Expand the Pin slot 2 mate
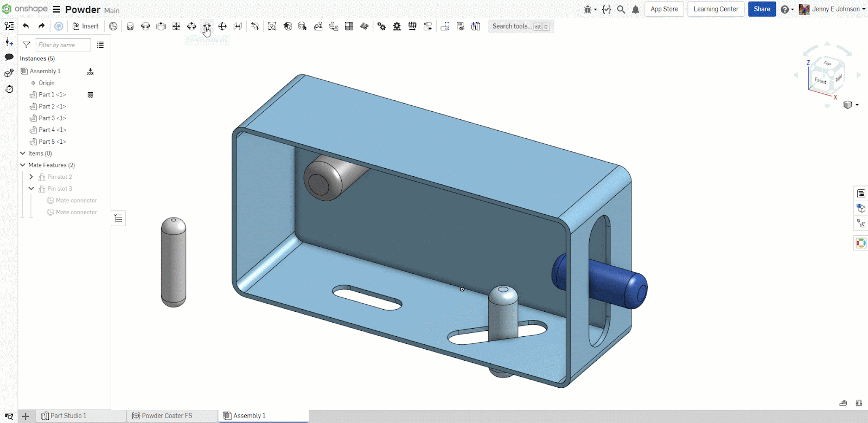 pyautogui.click(x=31, y=177)
